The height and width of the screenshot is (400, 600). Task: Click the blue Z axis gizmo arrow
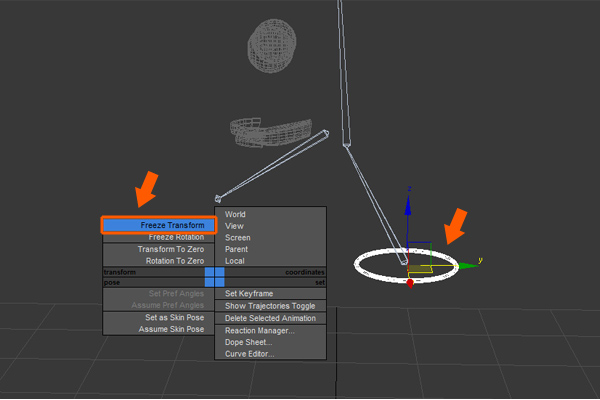point(408,206)
